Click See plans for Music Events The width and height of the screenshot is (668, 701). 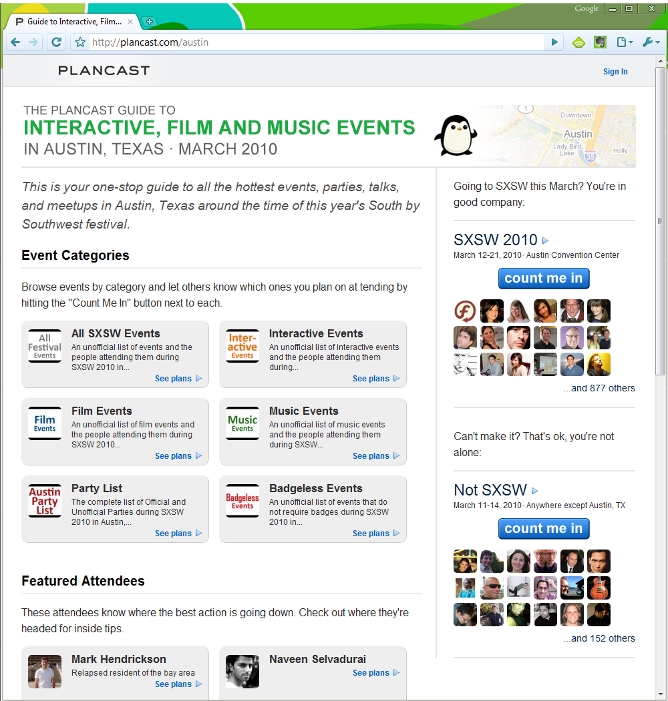click(376, 456)
